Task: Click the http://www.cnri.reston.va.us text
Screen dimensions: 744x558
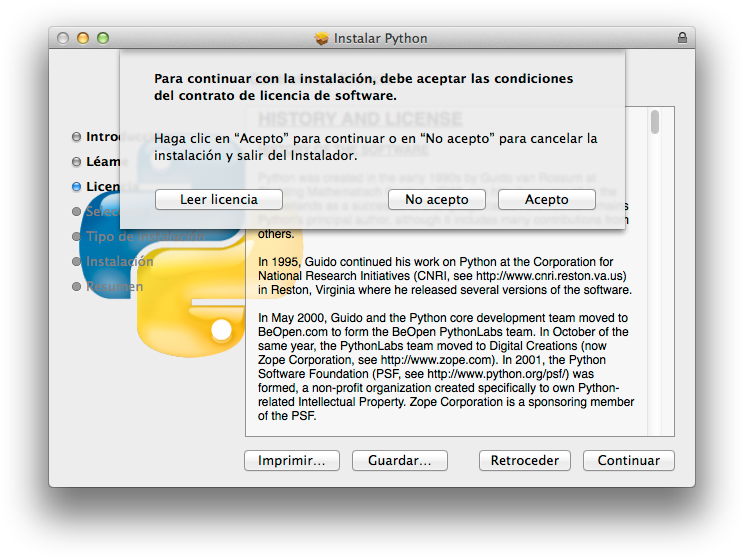Action: (x=549, y=276)
